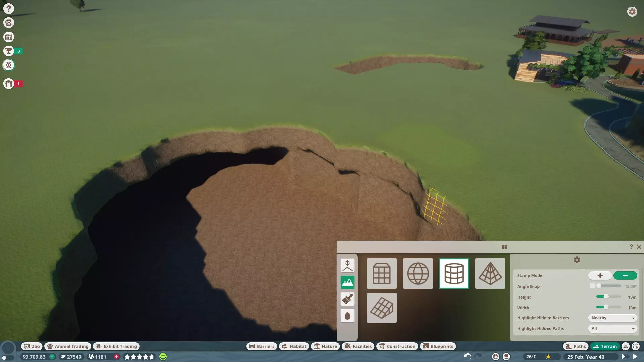Image resolution: width=644 pixels, height=362 pixels.
Task: Expand Highlight Hidden Paths dropdown
Action: pyautogui.click(x=612, y=329)
